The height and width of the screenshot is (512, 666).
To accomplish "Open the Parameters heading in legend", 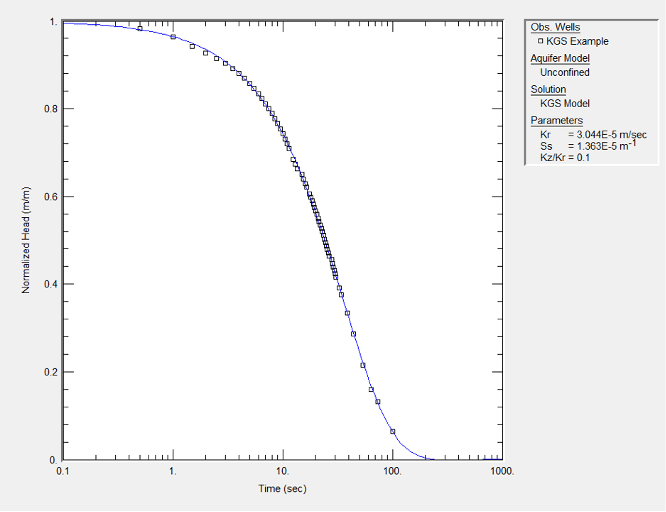I will coord(556,121).
